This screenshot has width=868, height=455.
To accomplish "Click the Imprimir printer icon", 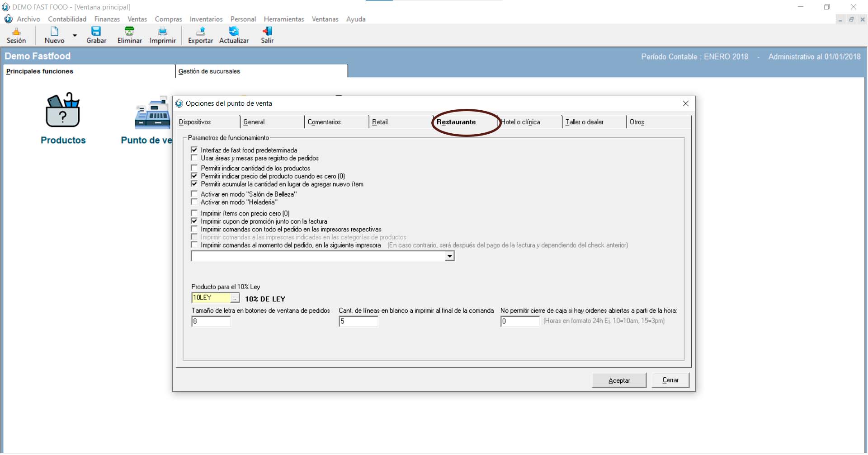I will point(162,32).
